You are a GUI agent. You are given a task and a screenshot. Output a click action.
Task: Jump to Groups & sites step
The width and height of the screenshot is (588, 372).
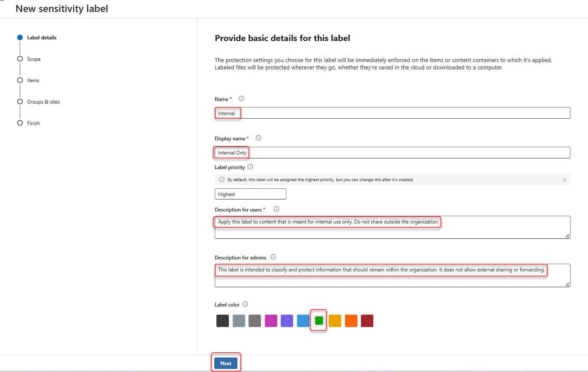click(x=43, y=102)
